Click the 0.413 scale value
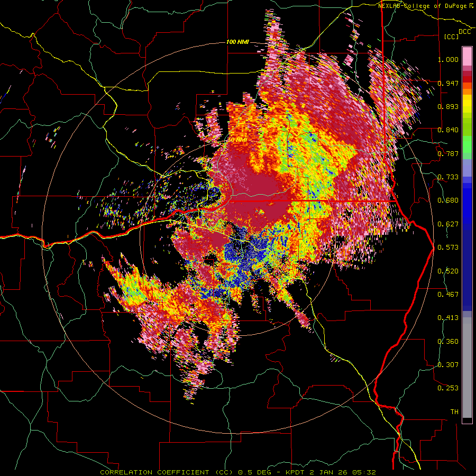The image size is (476, 476). click(x=448, y=318)
